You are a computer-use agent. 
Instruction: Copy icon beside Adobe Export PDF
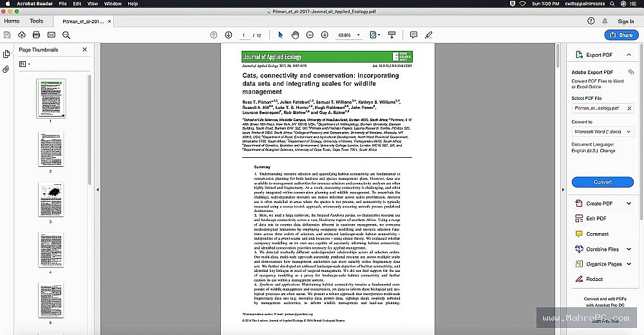click(631, 72)
